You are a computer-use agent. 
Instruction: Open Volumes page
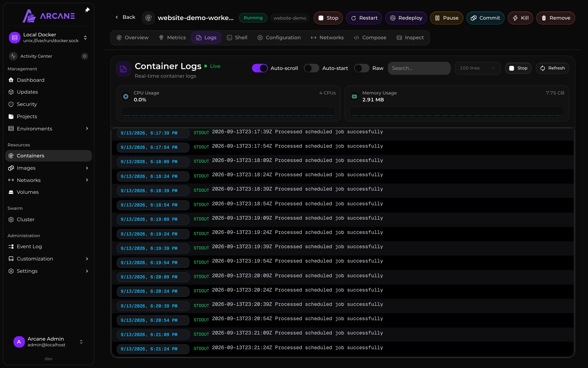click(48, 192)
